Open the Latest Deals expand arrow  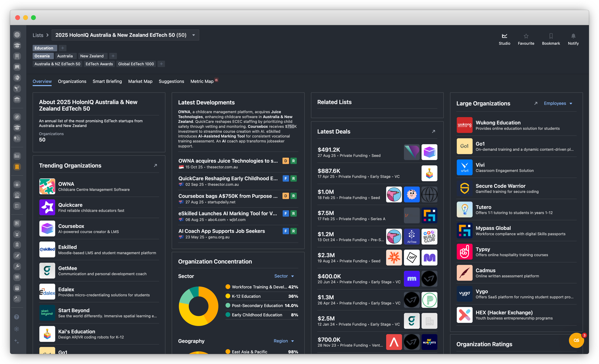(x=433, y=132)
